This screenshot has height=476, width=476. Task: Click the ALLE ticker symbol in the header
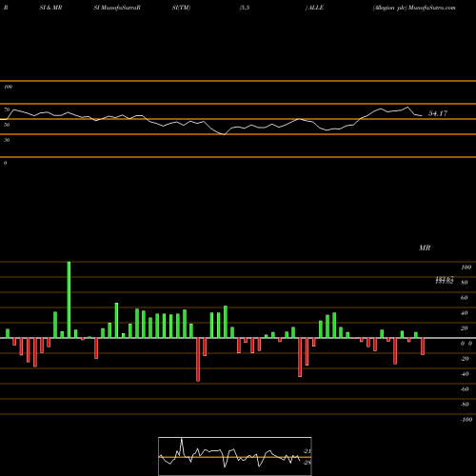click(x=315, y=8)
